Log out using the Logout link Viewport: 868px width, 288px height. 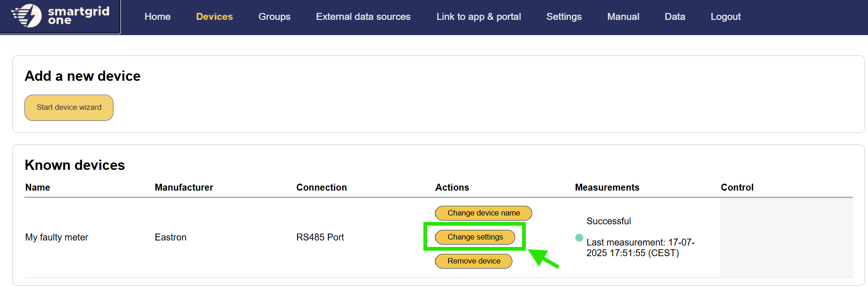[725, 17]
